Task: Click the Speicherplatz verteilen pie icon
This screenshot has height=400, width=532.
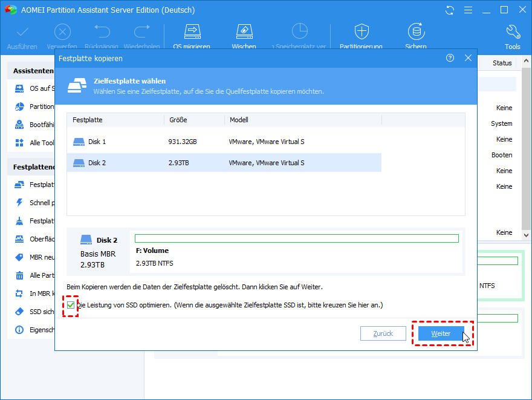Action: 300,31
